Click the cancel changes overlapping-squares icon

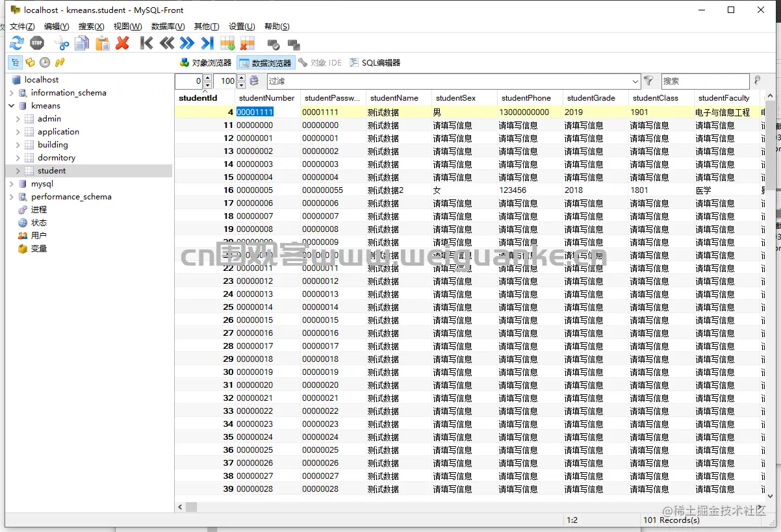pyautogui.click(x=294, y=44)
